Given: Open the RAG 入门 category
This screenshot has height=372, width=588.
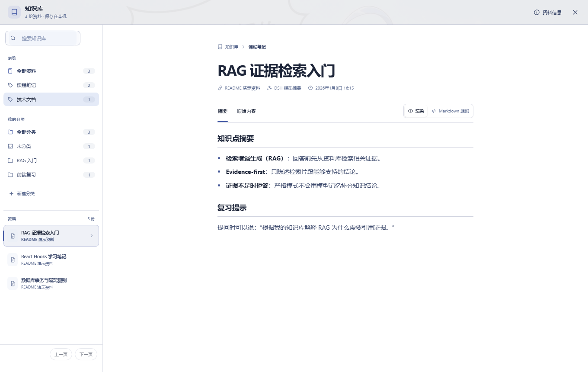Looking at the screenshot, I should pyautogui.click(x=51, y=160).
